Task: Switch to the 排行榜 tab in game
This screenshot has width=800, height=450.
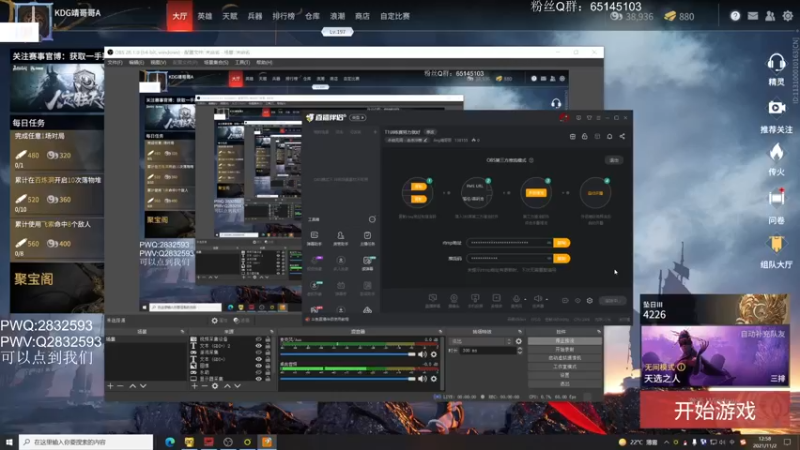Action: click(283, 16)
